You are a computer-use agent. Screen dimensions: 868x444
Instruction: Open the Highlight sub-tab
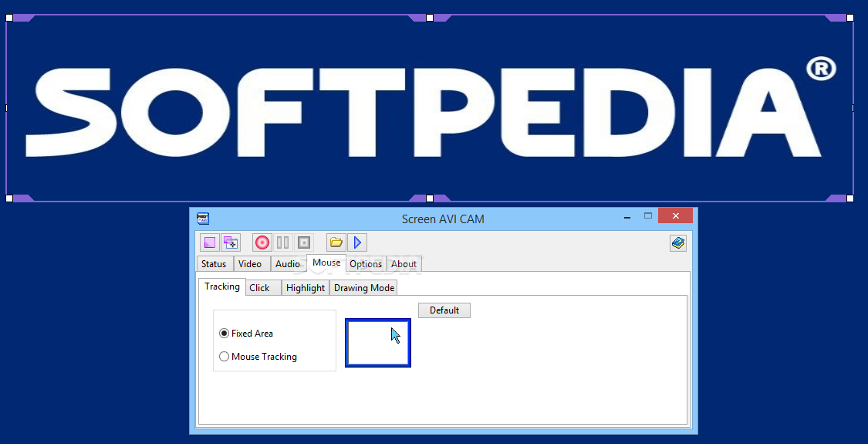306,288
